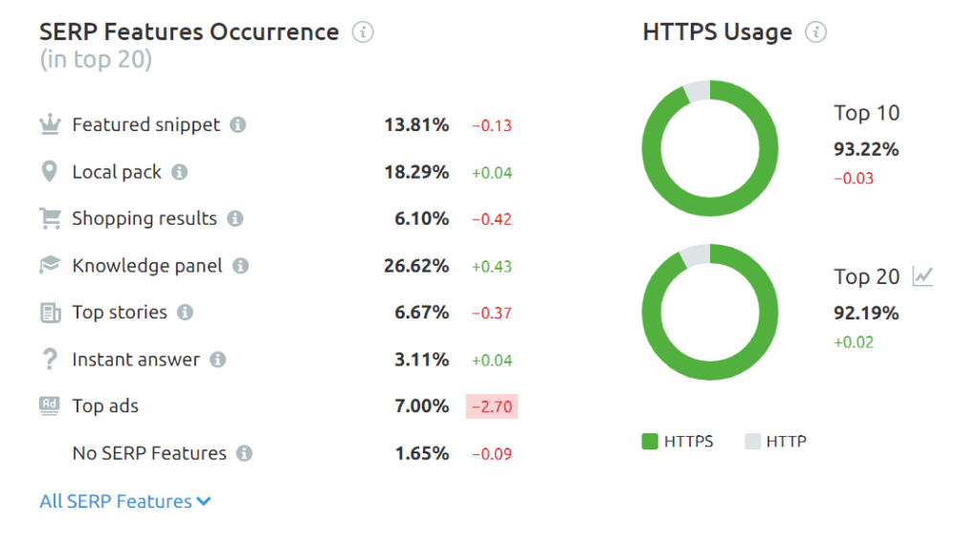
Task: Toggle the HTTPS legend item
Action: click(x=678, y=441)
